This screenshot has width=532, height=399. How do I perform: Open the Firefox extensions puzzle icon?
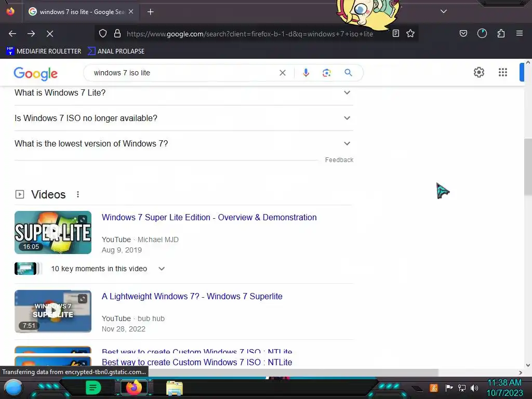click(501, 33)
